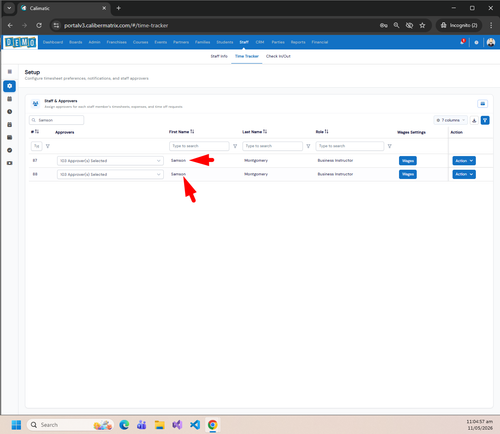Select the Time Tracker tab
The width and height of the screenshot is (500, 434).
(x=247, y=56)
